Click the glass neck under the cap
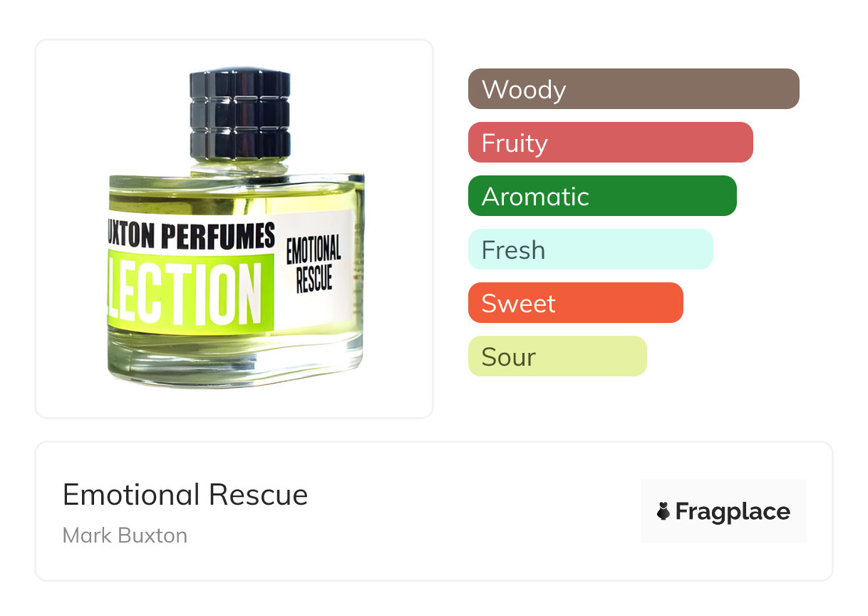This screenshot has width=868, height=616. [x=239, y=165]
